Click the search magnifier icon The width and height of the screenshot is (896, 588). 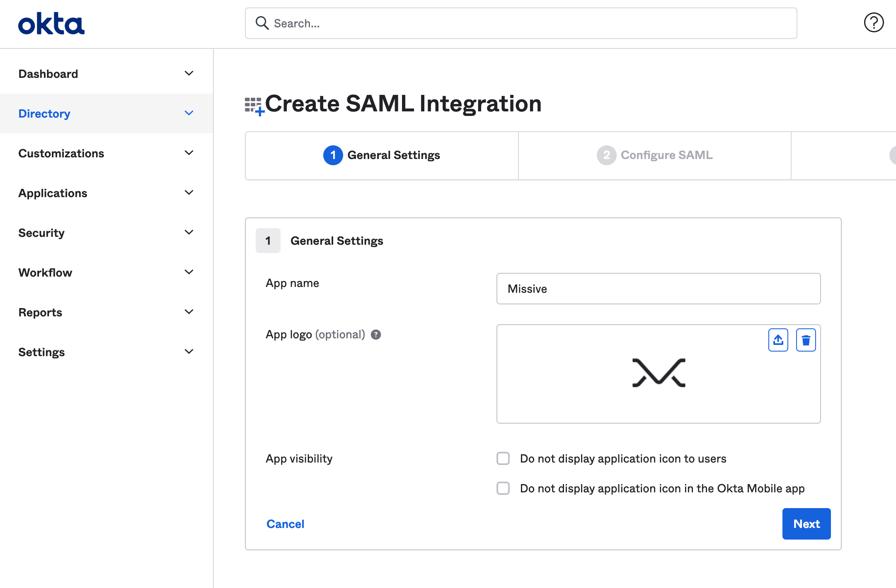(262, 23)
